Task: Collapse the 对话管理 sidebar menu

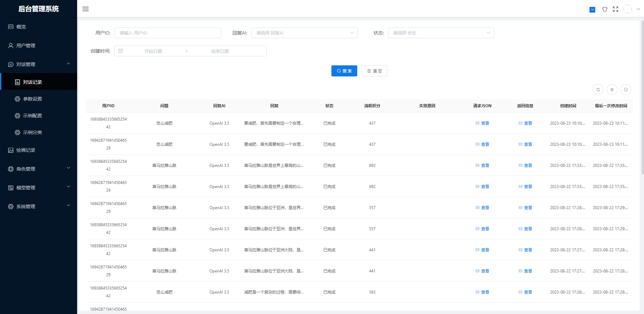Action: pos(39,64)
